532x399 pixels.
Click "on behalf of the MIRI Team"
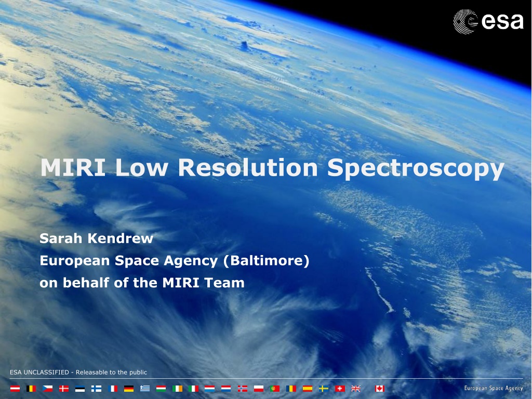[142, 283]
